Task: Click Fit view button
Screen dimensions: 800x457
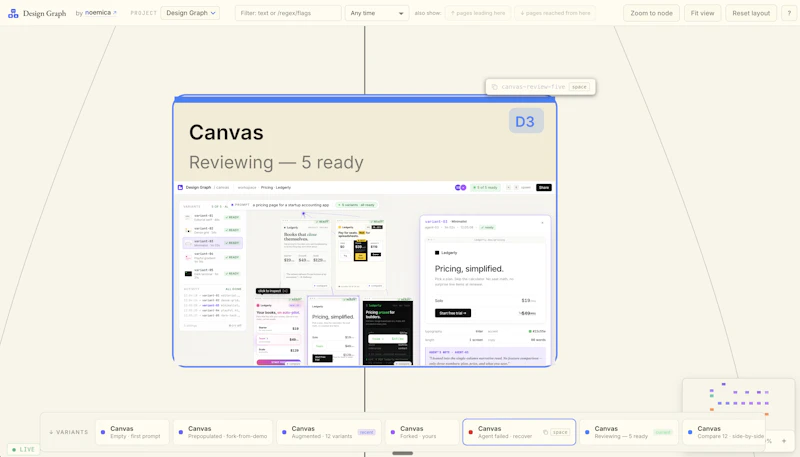Action: (x=702, y=13)
